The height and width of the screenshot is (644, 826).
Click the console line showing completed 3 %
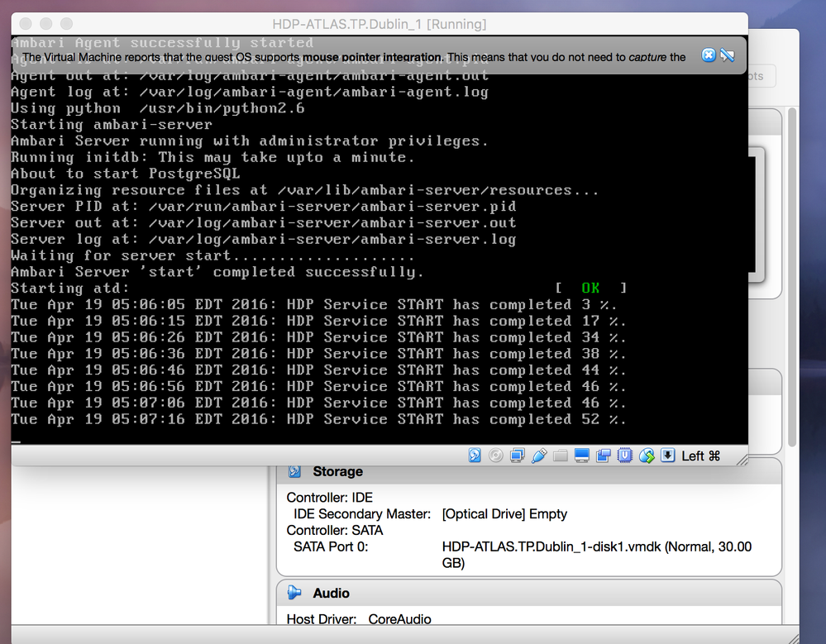click(x=314, y=305)
